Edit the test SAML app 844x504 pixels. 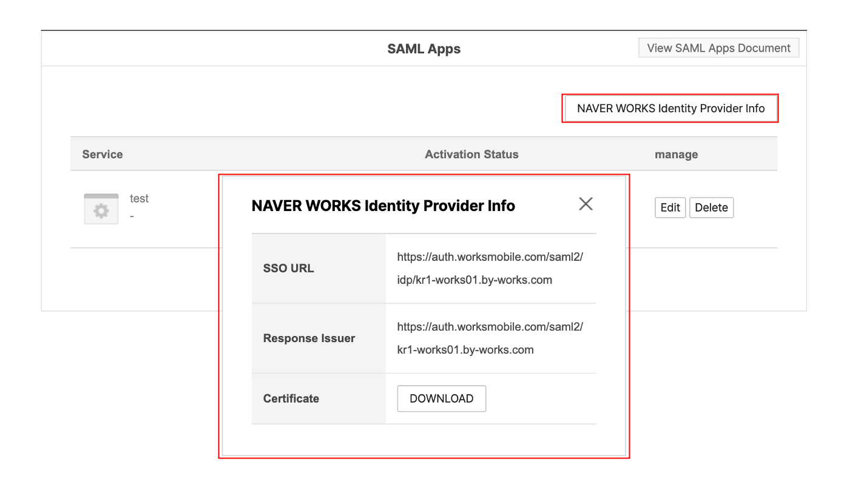670,207
